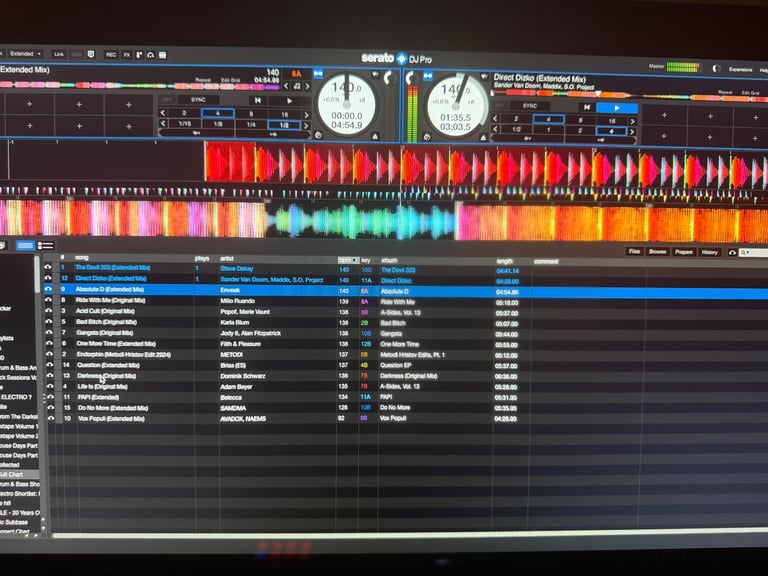Open the Expansions menu
This screenshot has height=576, width=768.
[x=741, y=70]
